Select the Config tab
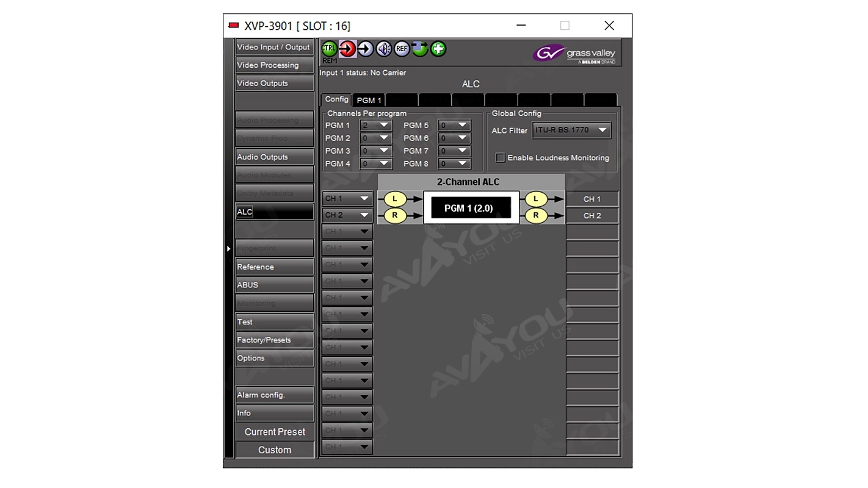Viewport: 868px width, 488px height. pyautogui.click(x=336, y=99)
